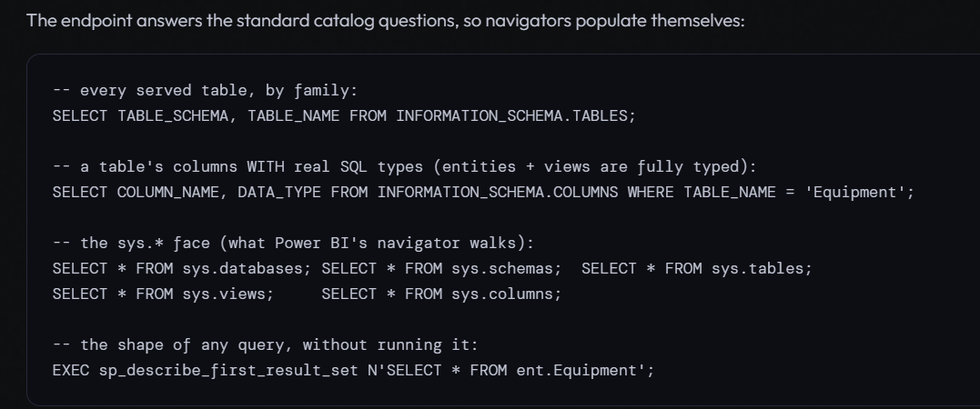Image resolution: width=980 pixels, height=409 pixels.
Task: Click the 'shape of any query' comment
Action: coord(265,344)
